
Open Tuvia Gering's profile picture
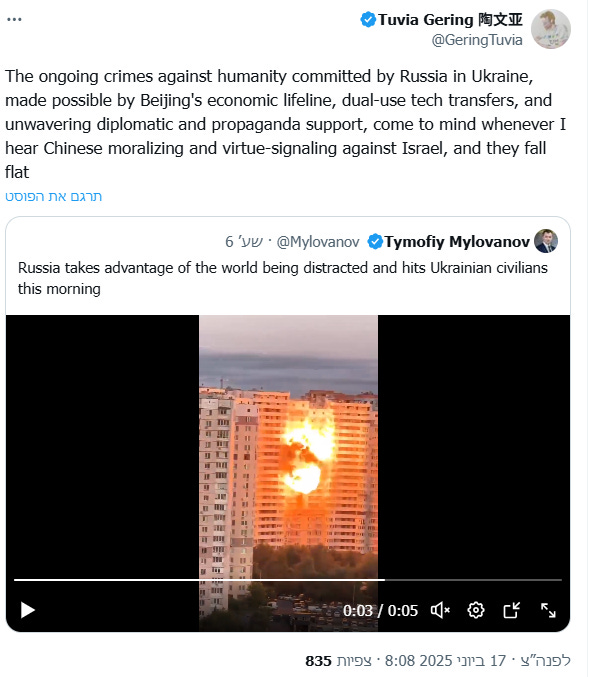point(550,29)
